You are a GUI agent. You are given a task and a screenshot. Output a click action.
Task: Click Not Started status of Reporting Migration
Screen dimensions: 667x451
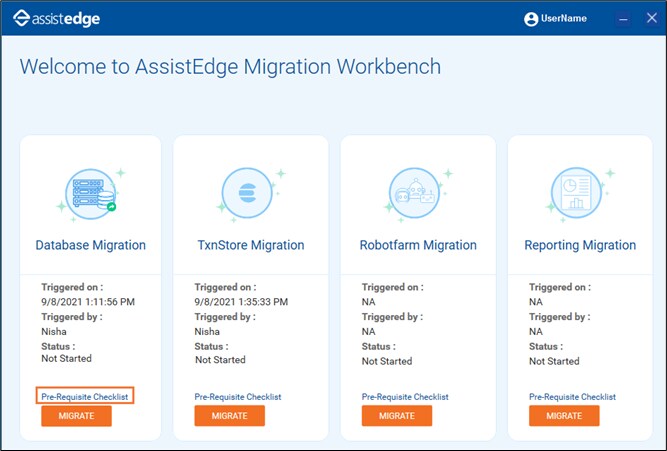click(554, 361)
